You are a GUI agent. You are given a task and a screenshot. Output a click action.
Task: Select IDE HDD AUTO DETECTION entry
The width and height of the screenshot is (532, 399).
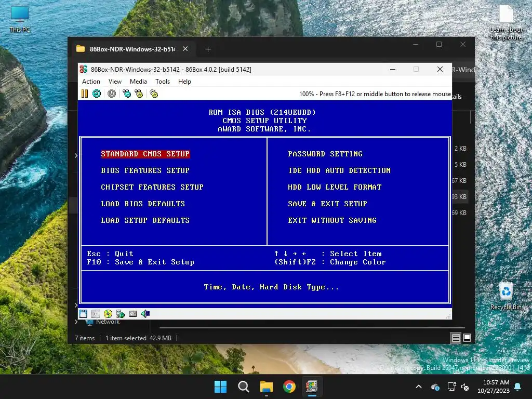pyautogui.click(x=339, y=170)
